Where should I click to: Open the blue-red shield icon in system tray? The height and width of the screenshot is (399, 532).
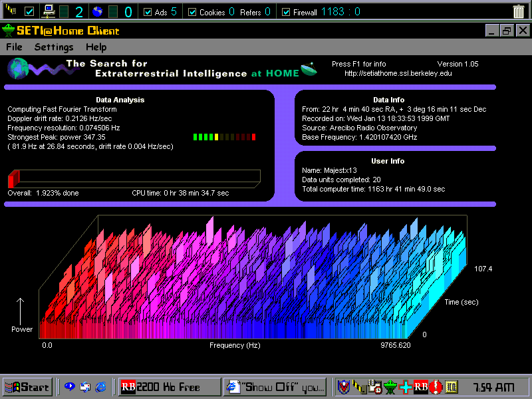344,386
